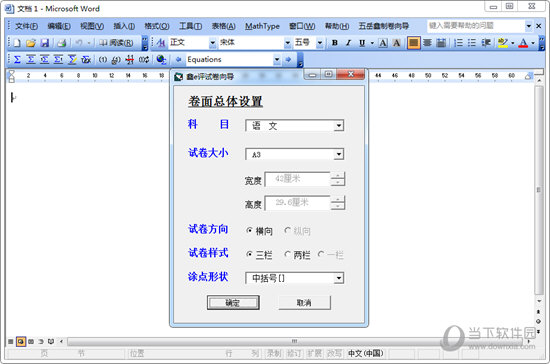Open the 插入(I) menu
Image resolution: width=550 pixels, height=364 pixels.
click(x=124, y=26)
